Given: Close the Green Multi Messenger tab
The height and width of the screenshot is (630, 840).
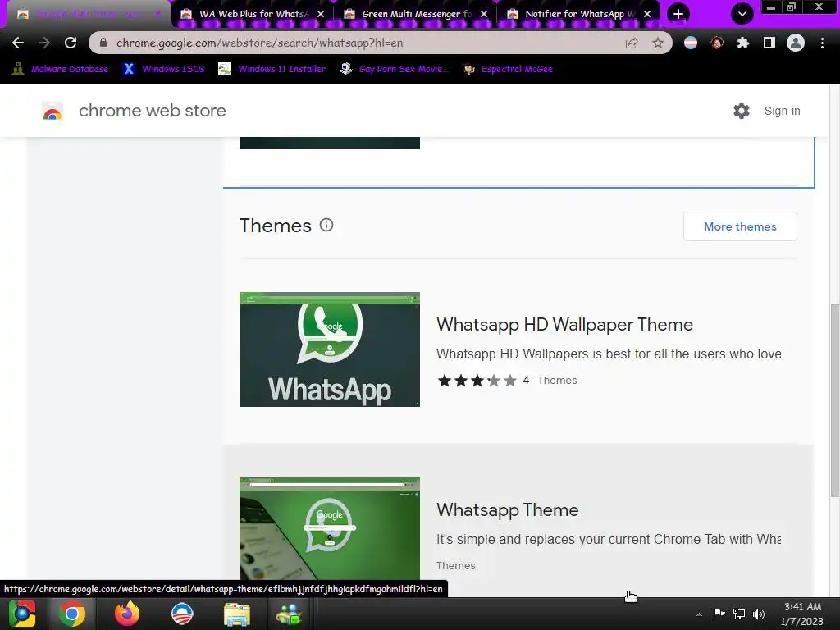Looking at the screenshot, I should coord(484,14).
